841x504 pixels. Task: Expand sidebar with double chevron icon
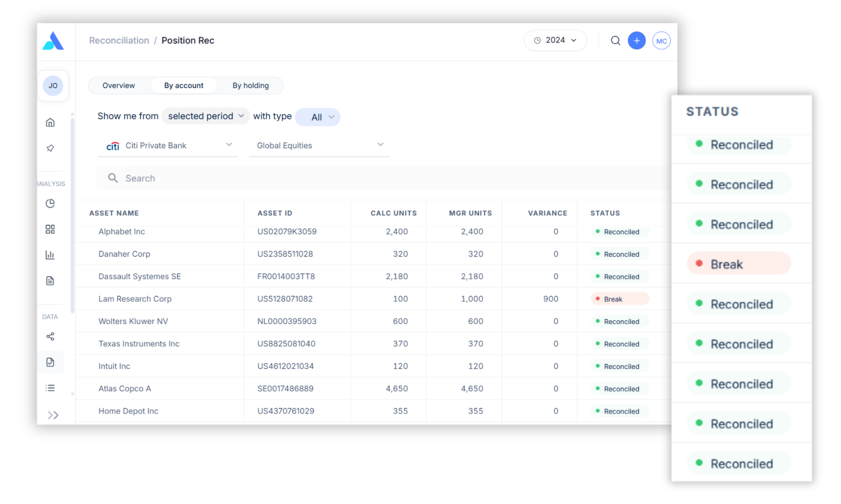tap(53, 415)
